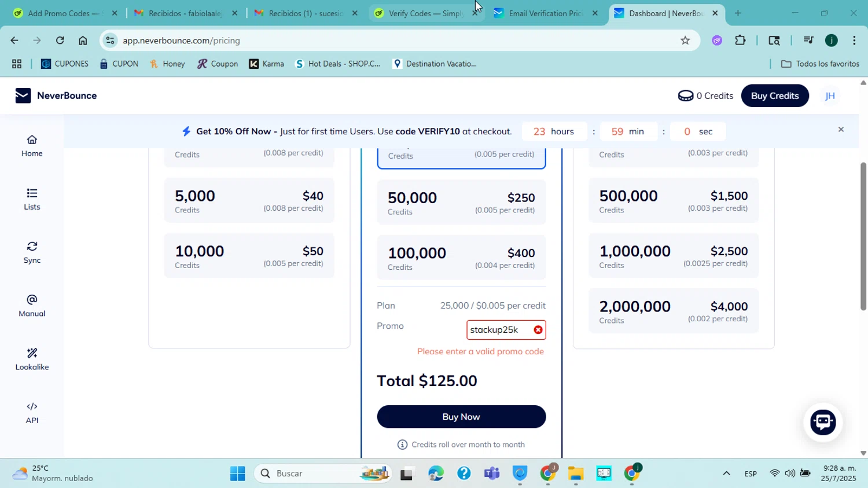Open the CUPON bookmark
Image resolution: width=868 pixels, height=488 pixels.
119,64
